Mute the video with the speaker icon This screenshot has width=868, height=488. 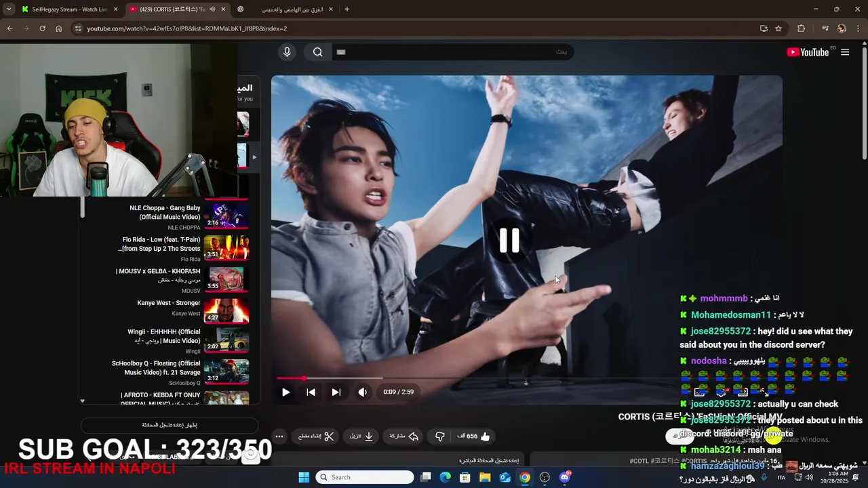[362, 392]
